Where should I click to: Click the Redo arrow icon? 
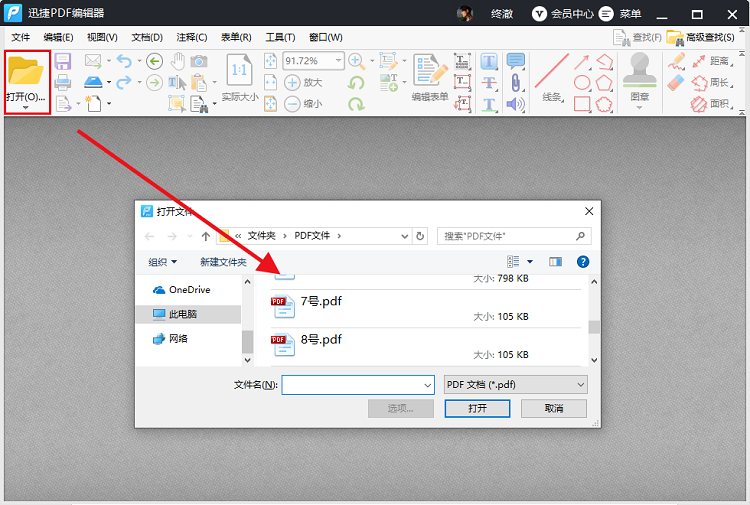(124, 82)
